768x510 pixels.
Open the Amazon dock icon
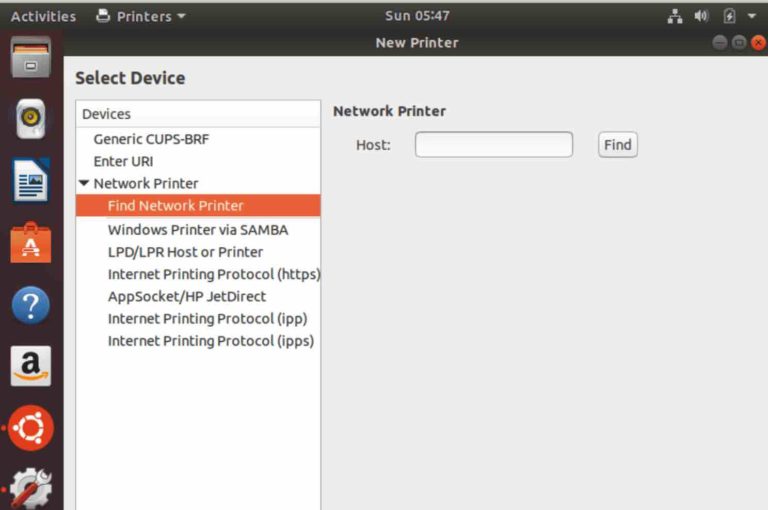(31, 367)
